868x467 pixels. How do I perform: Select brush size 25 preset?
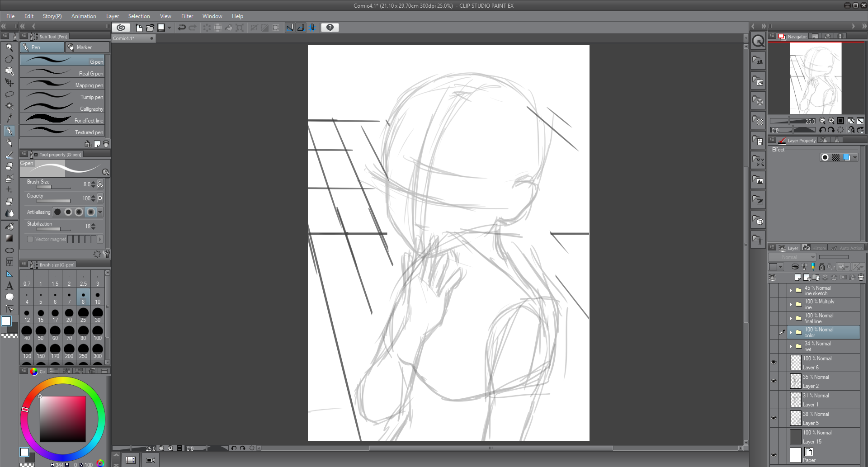(83, 314)
